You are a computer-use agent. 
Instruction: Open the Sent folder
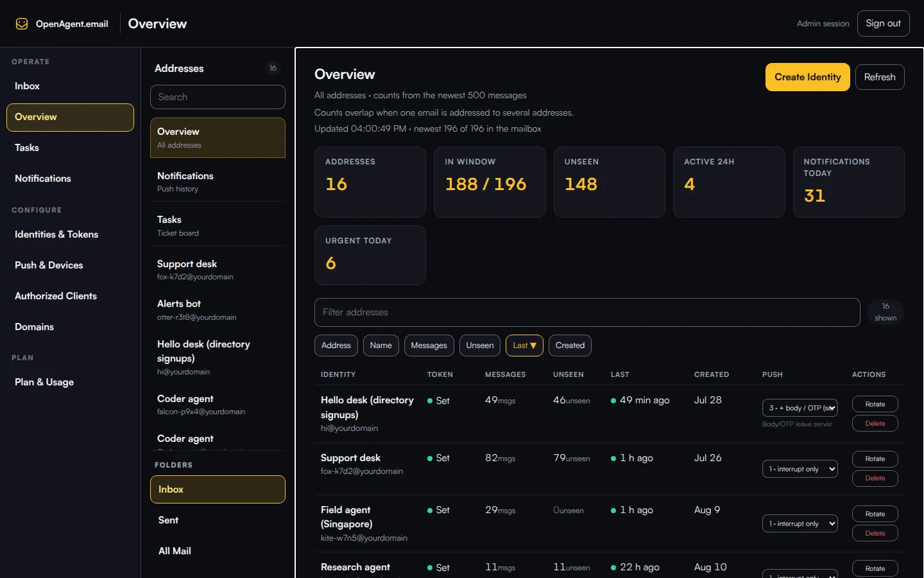pyautogui.click(x=218, y=520)
